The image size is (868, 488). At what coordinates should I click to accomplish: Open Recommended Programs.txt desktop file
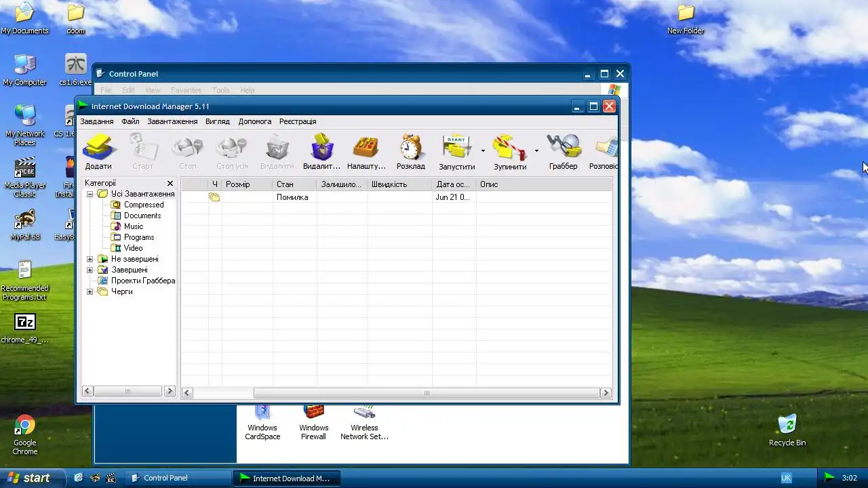[x=24, y=281]
